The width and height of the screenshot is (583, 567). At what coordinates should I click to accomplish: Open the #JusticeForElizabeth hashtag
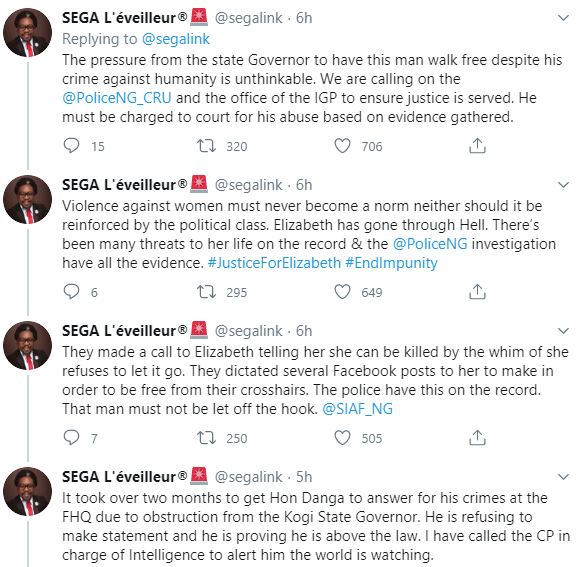tap(274, 263)
